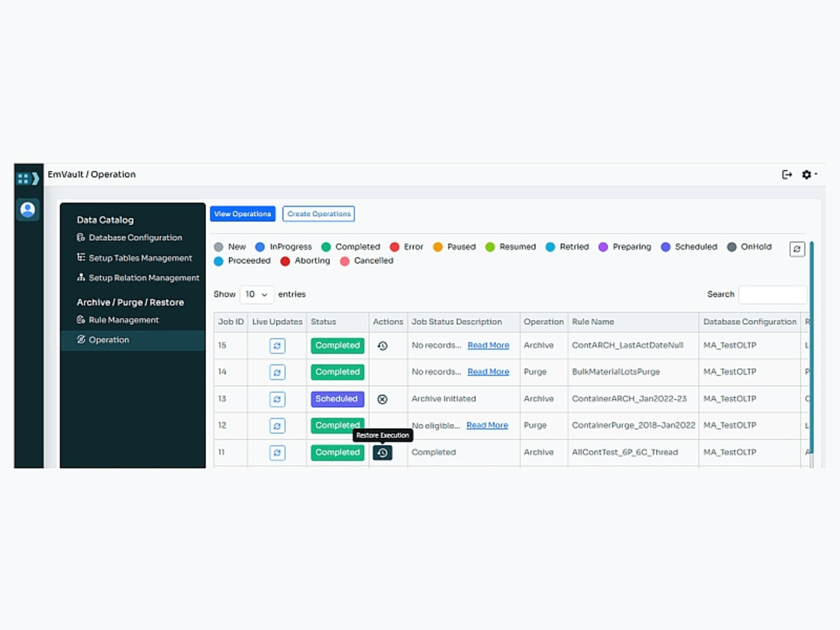Open Database Configuration menu item
This screenshot has height=630, width=840.
(x=135, y=238)
